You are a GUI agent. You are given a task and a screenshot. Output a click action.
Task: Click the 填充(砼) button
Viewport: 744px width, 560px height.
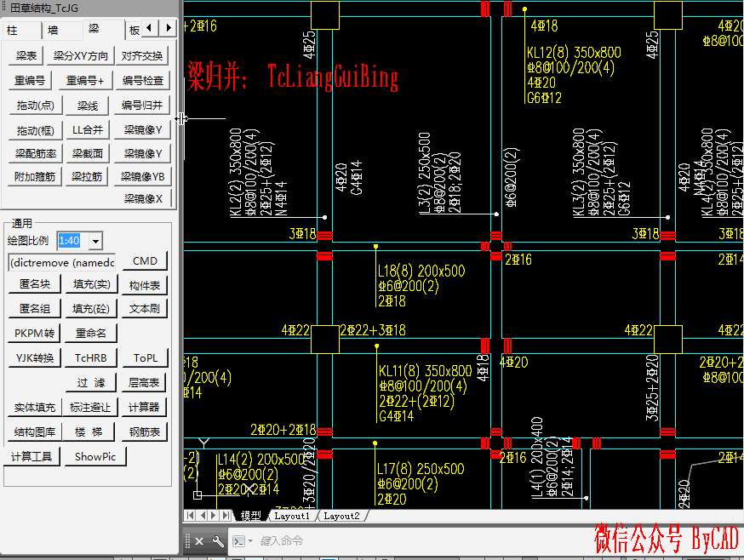coord(91,309)
